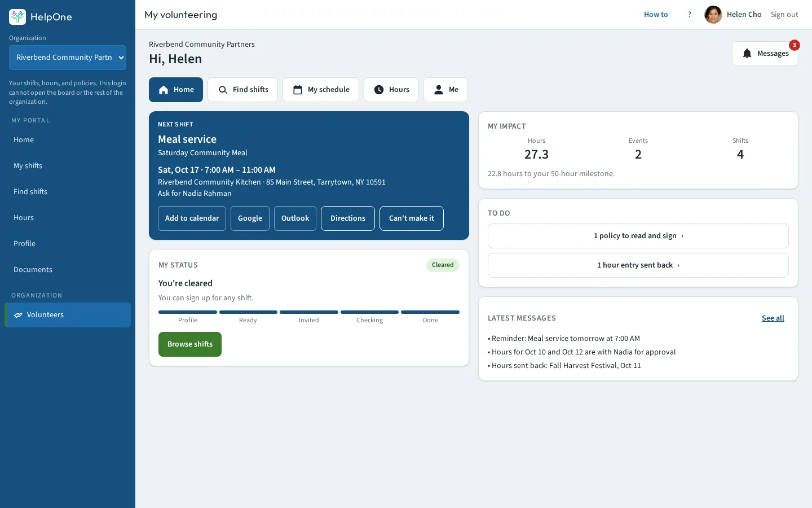Click the Cleared status badge

[443, 265]
